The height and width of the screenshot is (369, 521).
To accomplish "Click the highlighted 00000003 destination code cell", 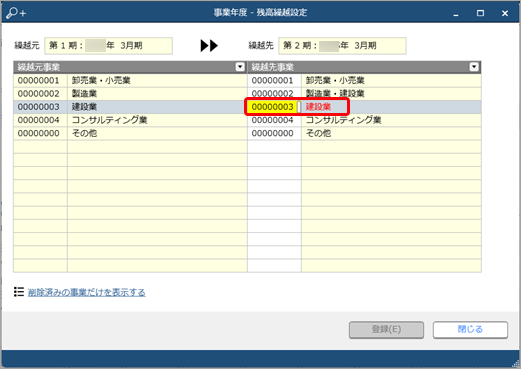I will click(x=273, y=107).
